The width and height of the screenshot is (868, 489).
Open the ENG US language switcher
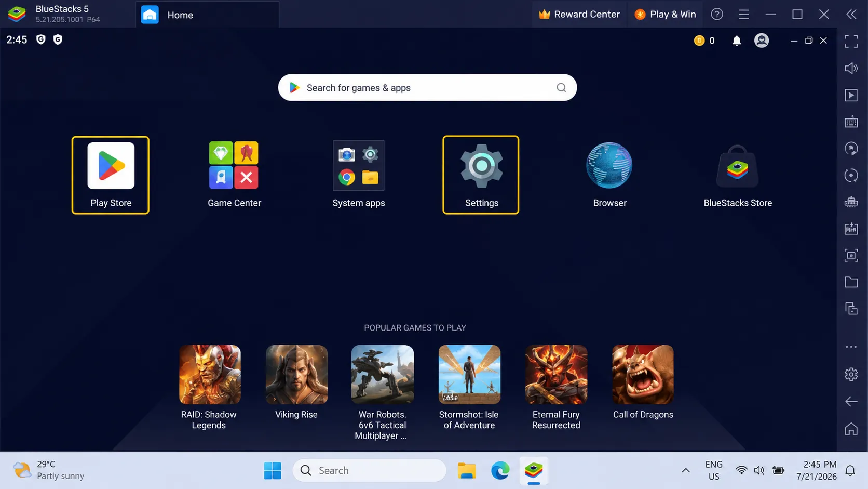click(x=714, y=470)
